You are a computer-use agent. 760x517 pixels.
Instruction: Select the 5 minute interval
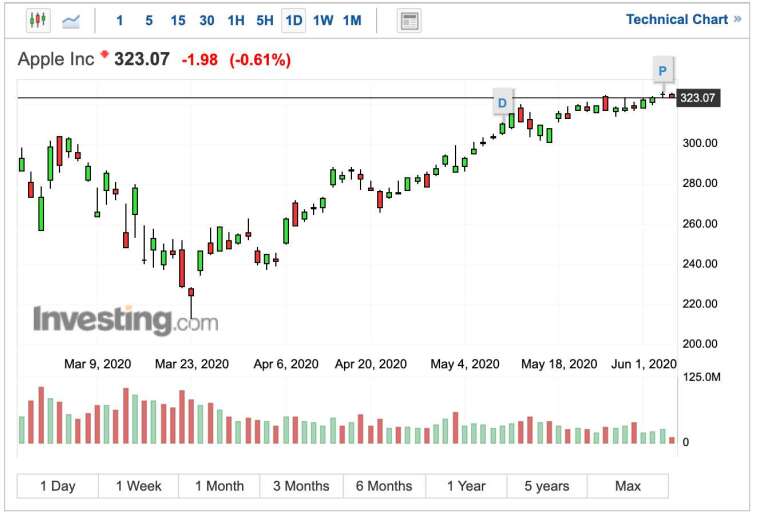(149, 20)
